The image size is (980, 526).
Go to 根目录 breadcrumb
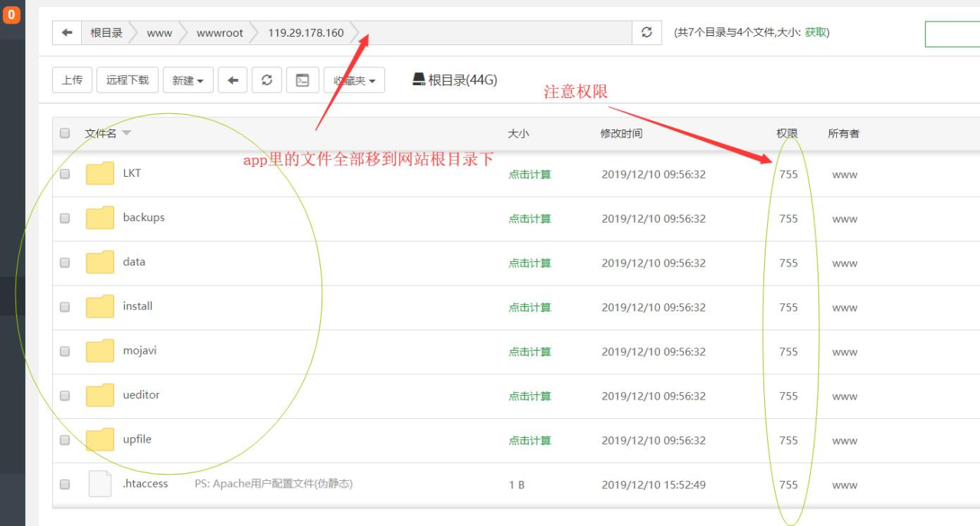(x=106, y=33)
